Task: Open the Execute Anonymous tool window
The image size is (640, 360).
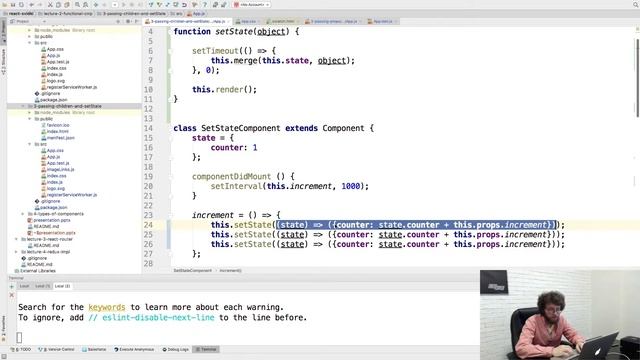Action: 134,349
